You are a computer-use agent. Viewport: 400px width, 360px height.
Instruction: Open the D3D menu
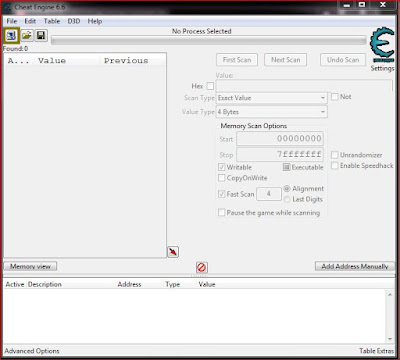[x=74, y=21]
